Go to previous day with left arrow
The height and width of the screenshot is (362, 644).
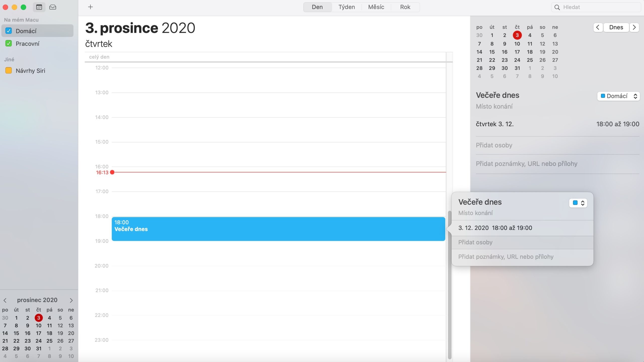pyautogui.click(x=598, y=27)
